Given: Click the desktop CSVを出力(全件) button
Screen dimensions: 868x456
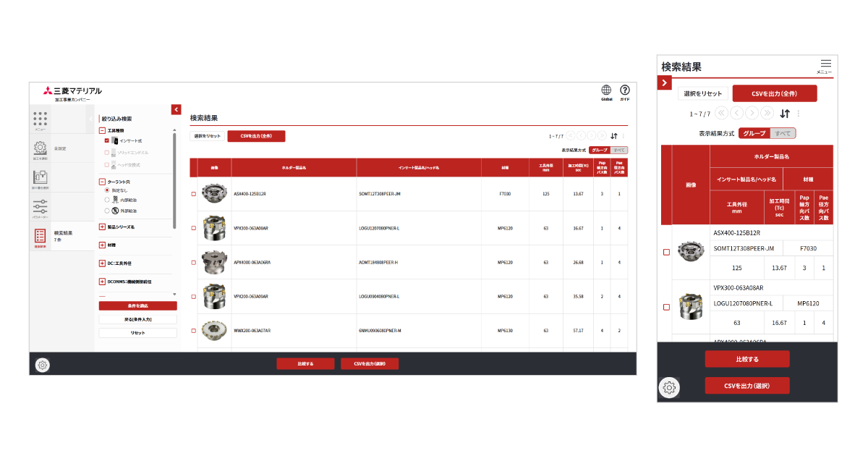Looking at the screenshot, I should click(256, 136).
